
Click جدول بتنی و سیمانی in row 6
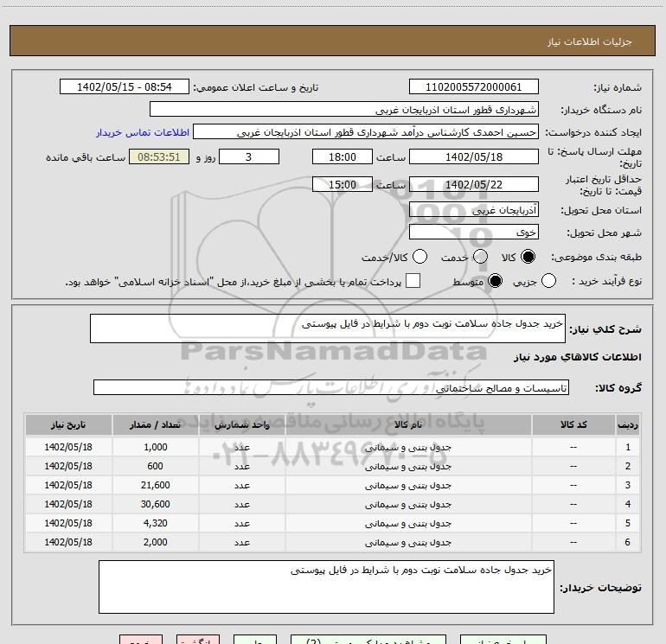click(x=408, y=543)
